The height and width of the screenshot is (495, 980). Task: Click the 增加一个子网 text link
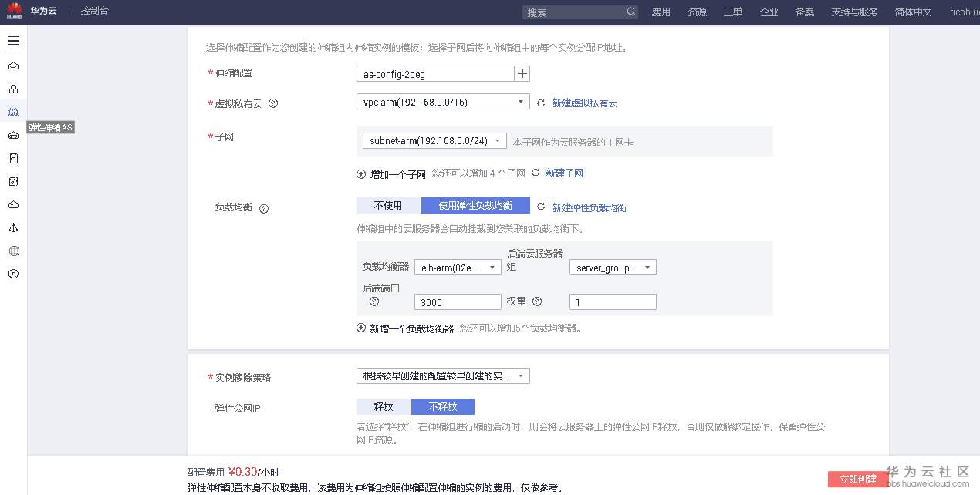(398, 174)
